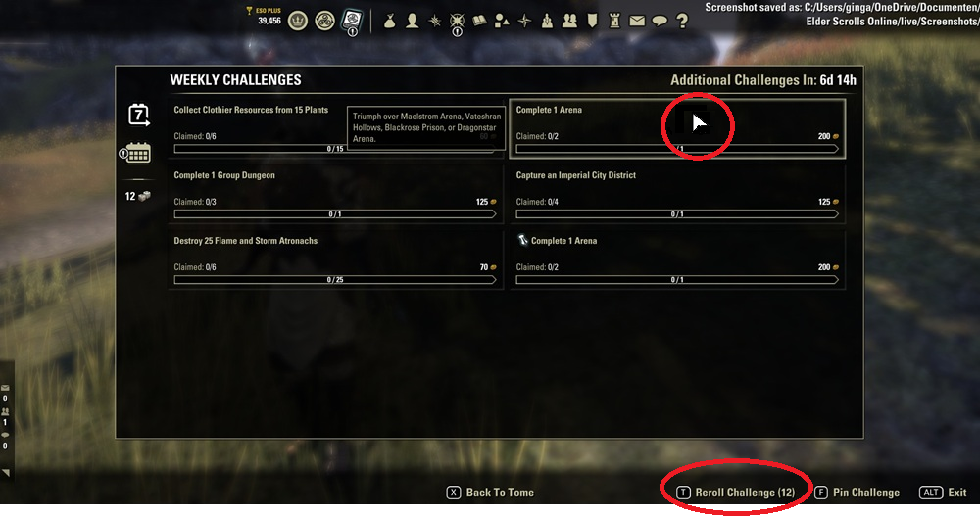Select the pinned Complete 1 Arena challenge
980x516 pixels.
pos(677,259)
